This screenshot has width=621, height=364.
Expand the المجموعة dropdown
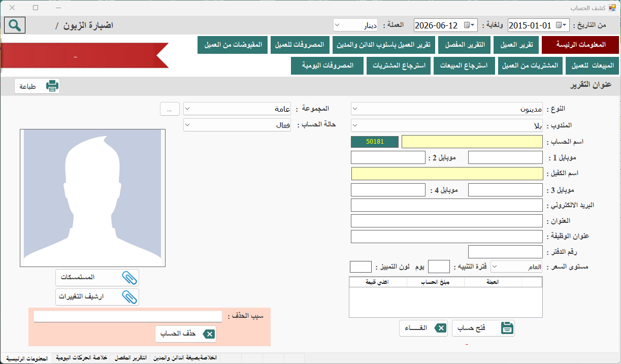pyautogui.click(x=187, y=109)
